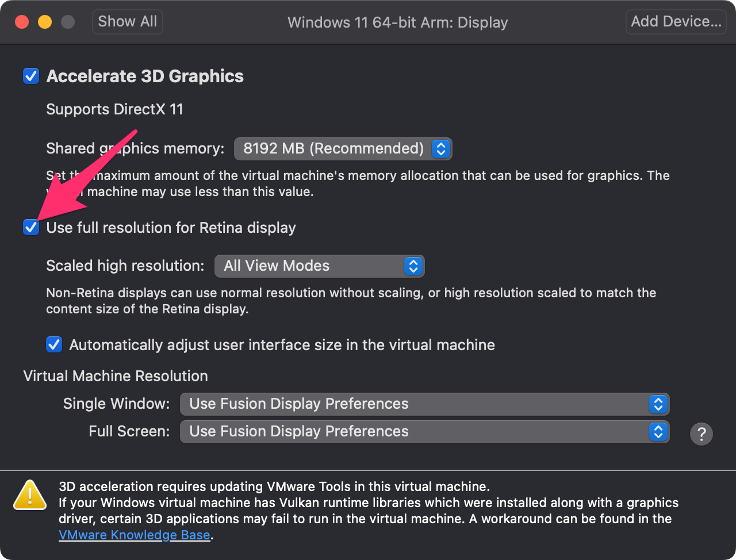Viewport: 736px width, 560px height.
Task: Toggle Use full resolution for Retina display
Action: [31, 228]
